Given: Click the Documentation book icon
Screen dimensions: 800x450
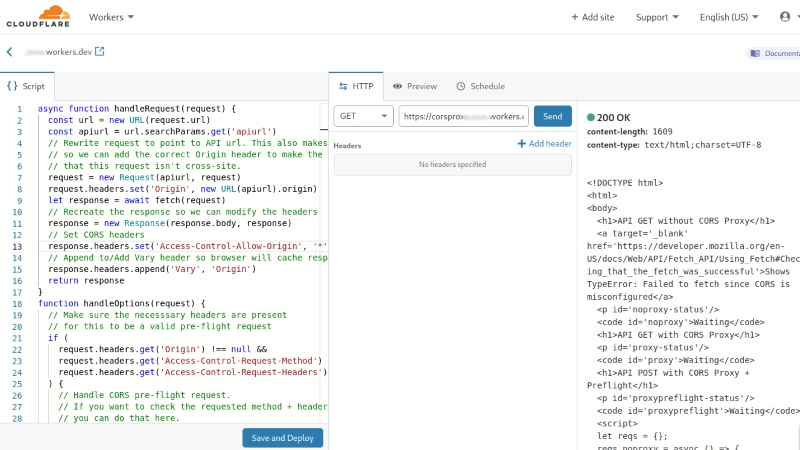Looking at the screenshot, I should [755, 53].
